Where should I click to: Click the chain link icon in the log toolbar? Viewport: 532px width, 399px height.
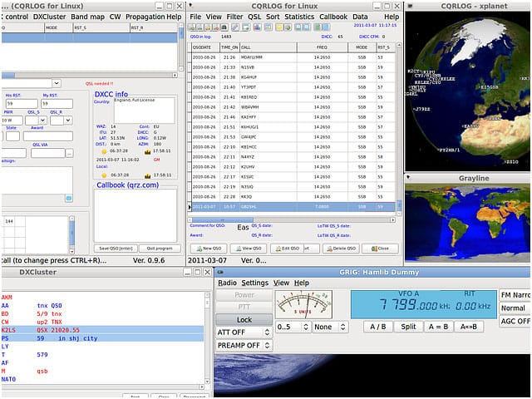(235, 27)
